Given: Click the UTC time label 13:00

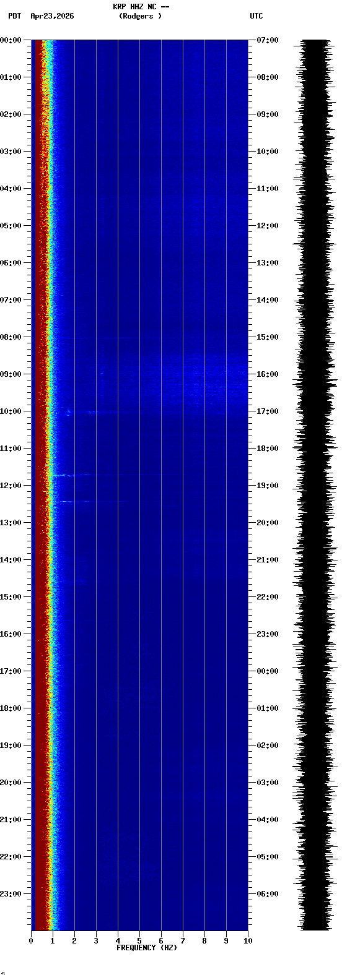Looking at the screenshot, I should tap(268, 263).
